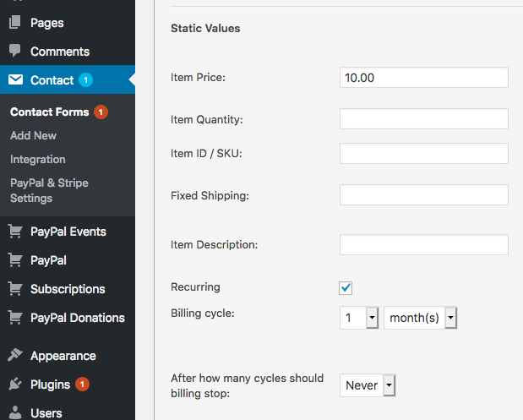This screenshot has height=420, width=523.
Task: Open the Never billing stop dropdown
Action: tap(368, 385)
